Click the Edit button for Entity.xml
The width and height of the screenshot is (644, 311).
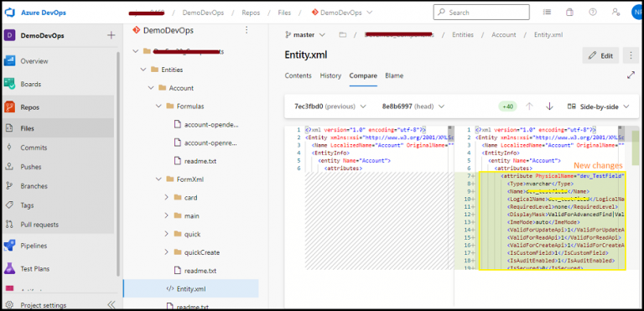[600, 55]
